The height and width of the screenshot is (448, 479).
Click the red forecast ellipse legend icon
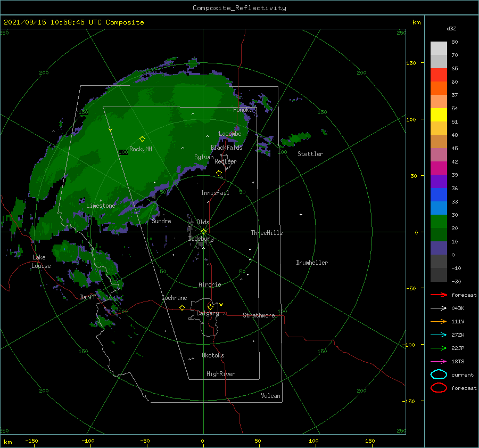439,388
